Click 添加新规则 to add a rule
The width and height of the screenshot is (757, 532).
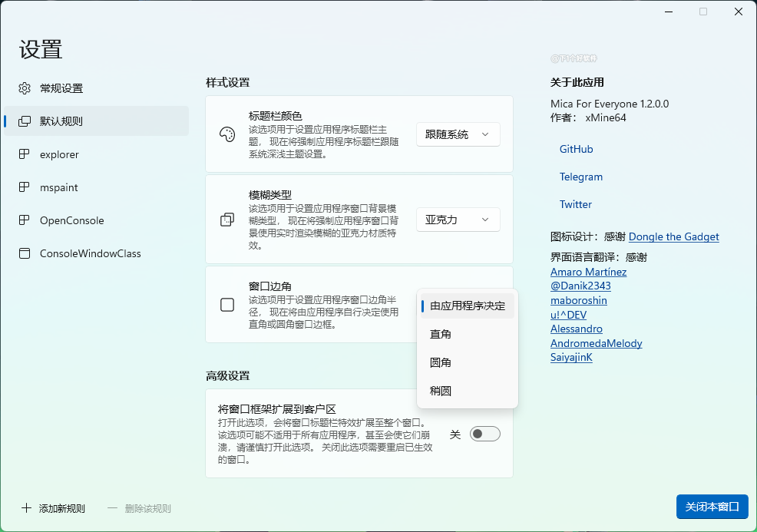tap(54, 508)
